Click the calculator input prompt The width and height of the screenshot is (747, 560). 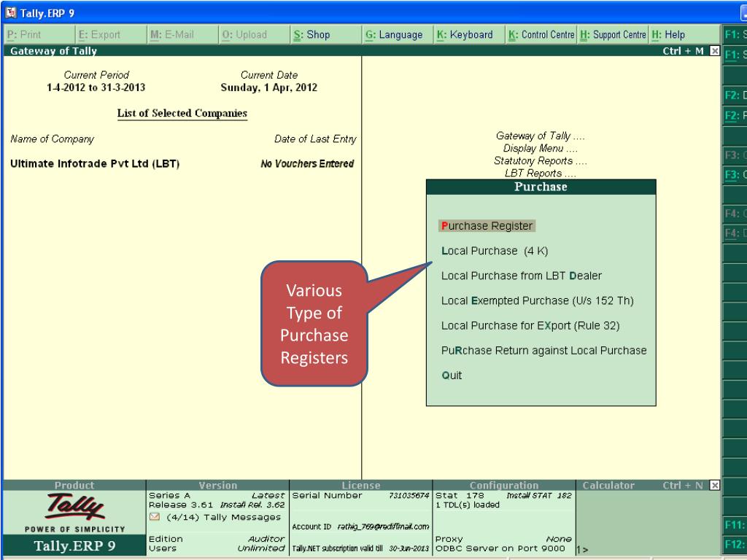pos(582,550)
